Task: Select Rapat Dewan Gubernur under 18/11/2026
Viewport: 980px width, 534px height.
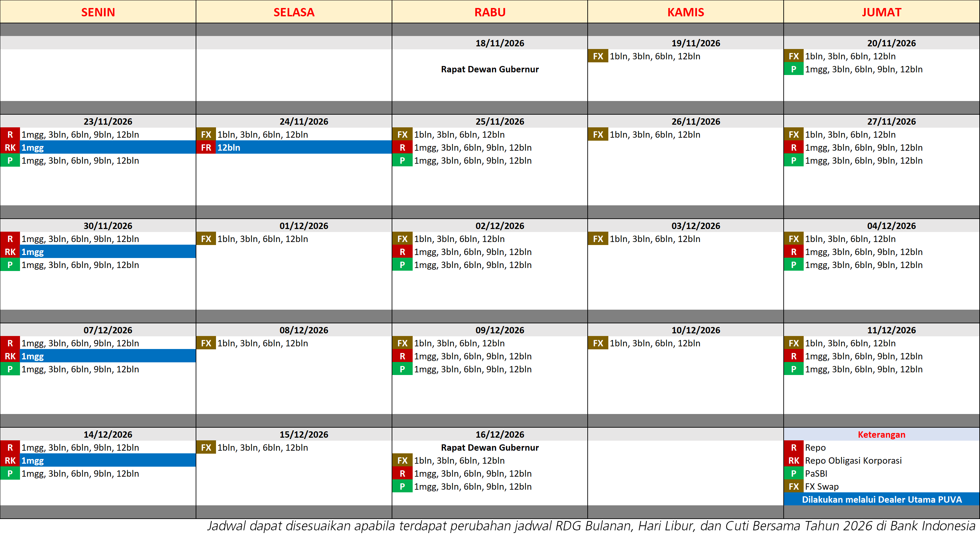Action: pos(490,69)
